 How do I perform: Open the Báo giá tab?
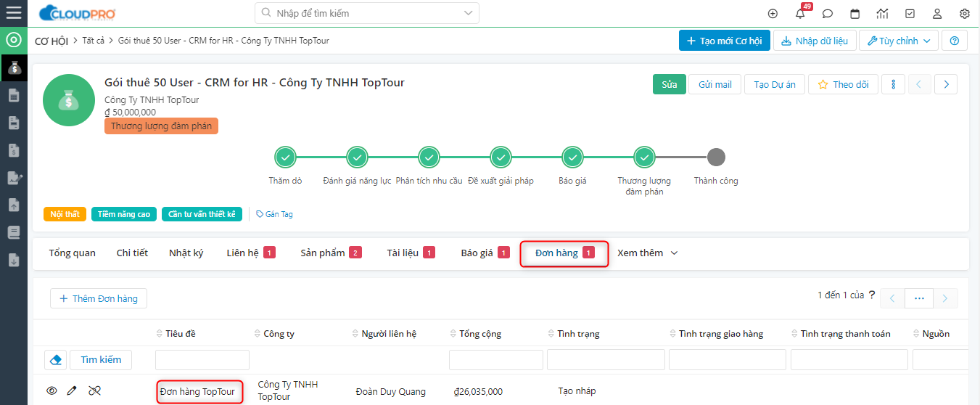point(485,253)
